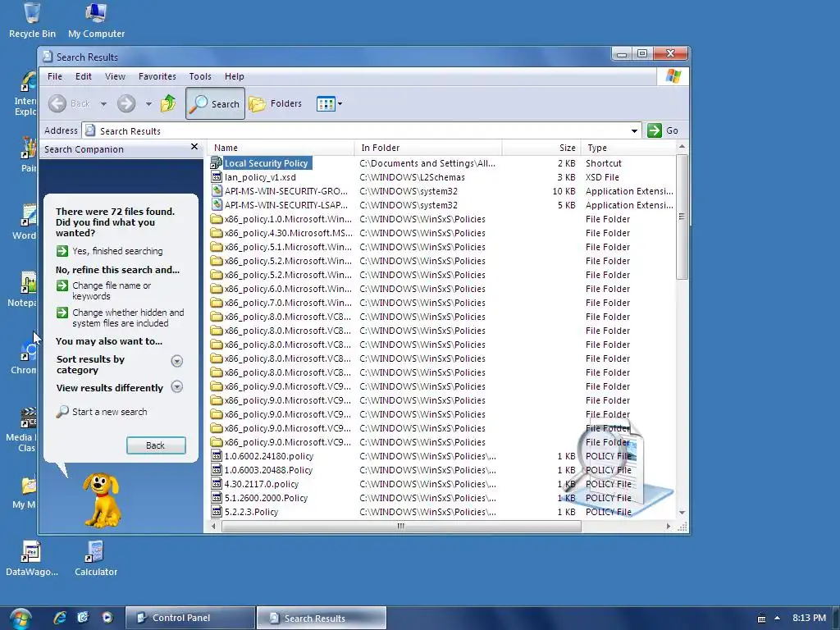Image resolution: width=840 pixels, height=630 pixels.
Task: Click Start a new search
Action: tap(102, 412)
